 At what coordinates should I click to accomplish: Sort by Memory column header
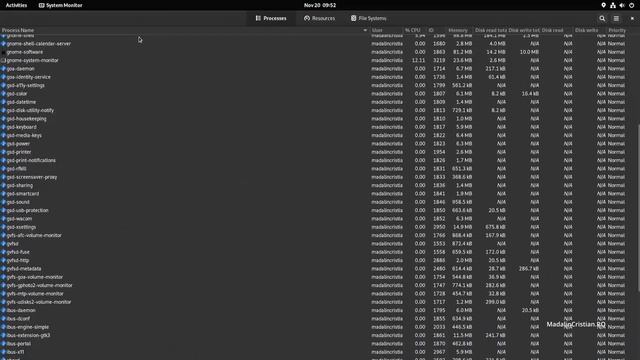[x=460, y=30]
